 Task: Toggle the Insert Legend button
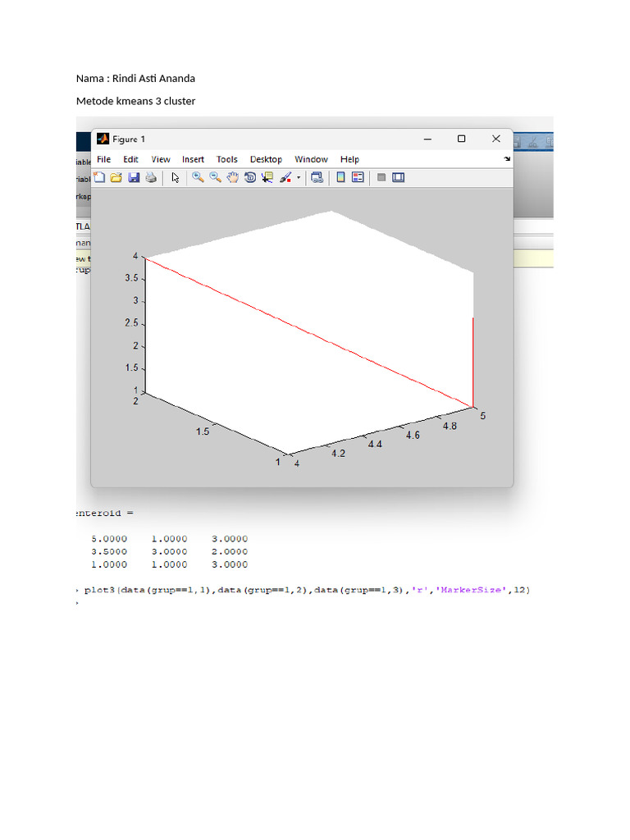point(358,177)
